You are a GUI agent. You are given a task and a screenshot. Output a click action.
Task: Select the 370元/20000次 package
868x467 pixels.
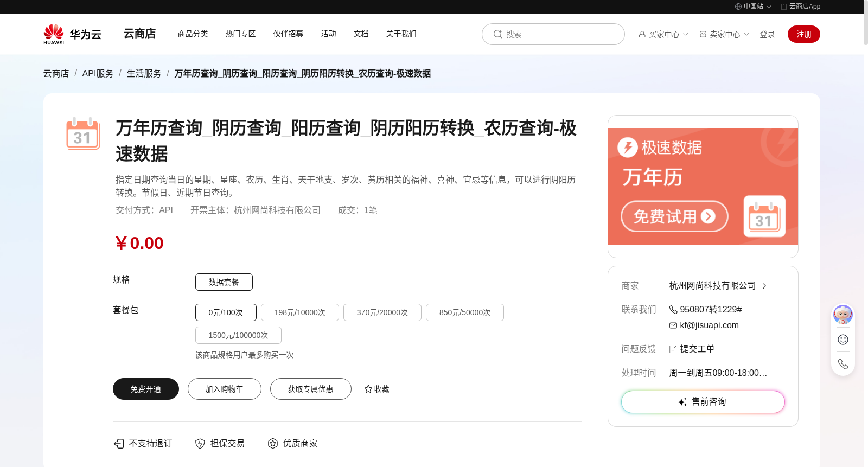(x=382, y=312)
